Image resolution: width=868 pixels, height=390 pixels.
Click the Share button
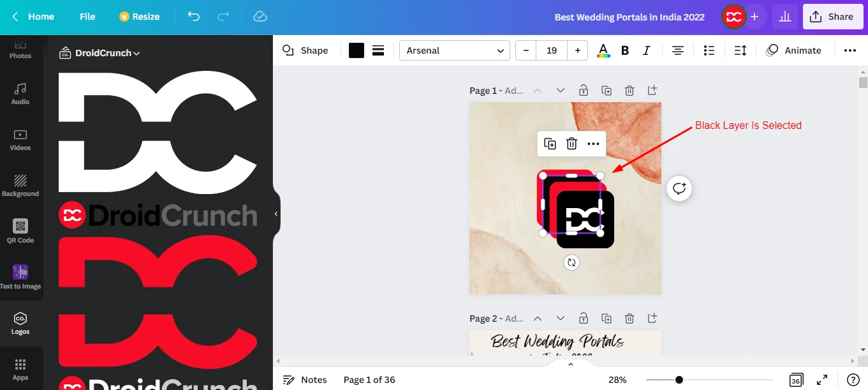pos(833,17)
